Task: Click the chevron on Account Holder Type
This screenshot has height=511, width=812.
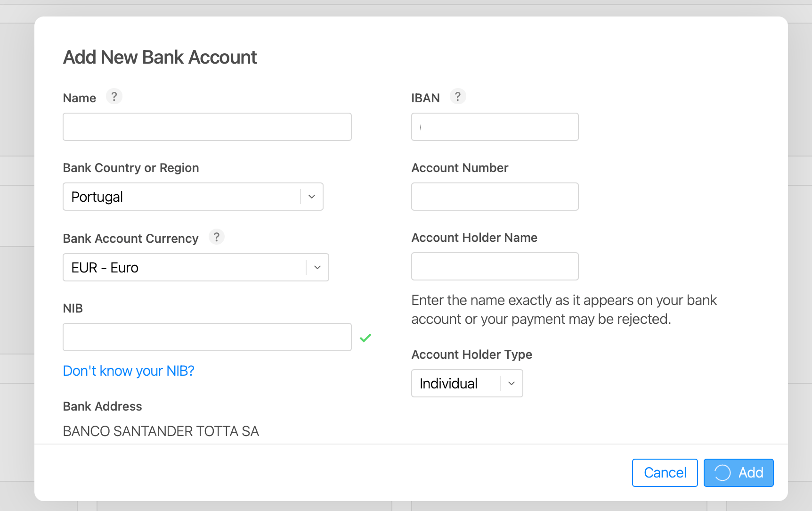Action: point(511,383)
